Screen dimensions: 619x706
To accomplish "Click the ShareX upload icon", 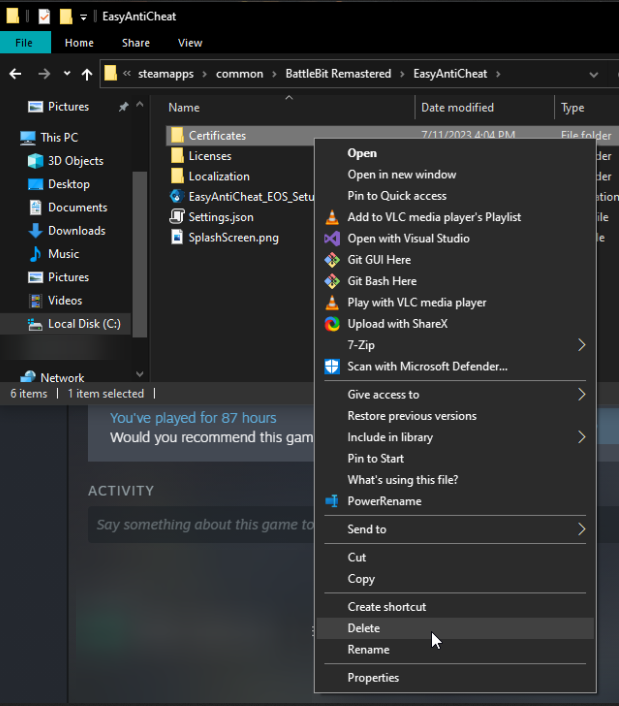I will pyautogui.click(x=332, y=324).
